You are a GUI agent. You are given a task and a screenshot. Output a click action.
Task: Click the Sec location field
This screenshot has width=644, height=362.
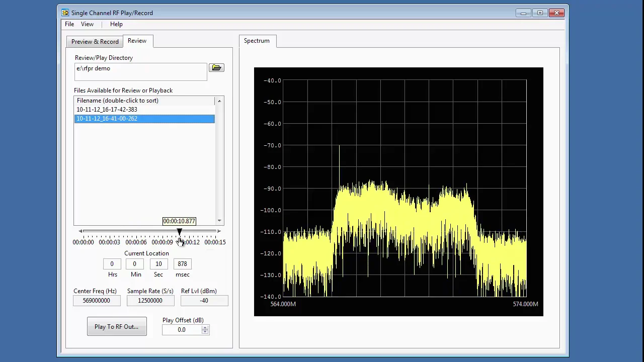tap(158, 264)
